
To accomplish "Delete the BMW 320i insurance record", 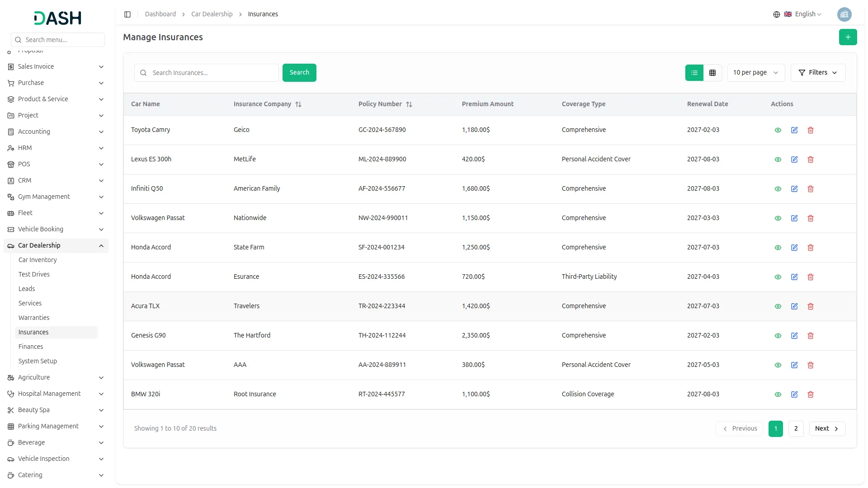I will [x=810, y=394].
